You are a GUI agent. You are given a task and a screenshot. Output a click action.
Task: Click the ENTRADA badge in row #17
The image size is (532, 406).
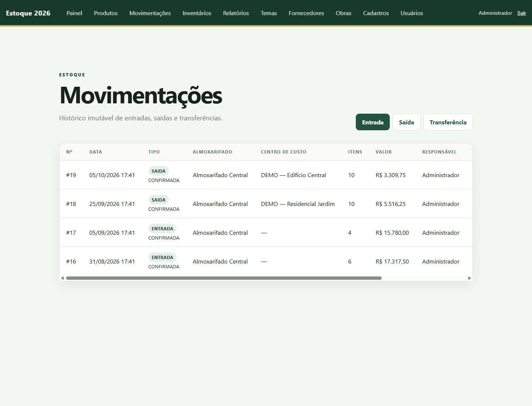tap(162, 228)
